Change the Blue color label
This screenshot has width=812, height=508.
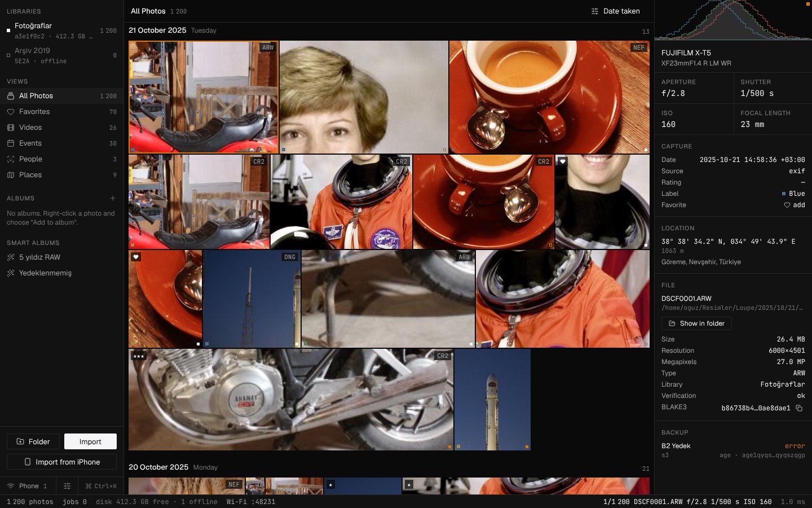[793, 194]
